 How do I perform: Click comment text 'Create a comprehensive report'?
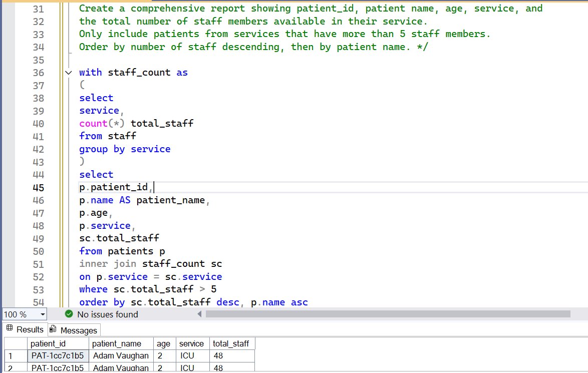[x=162, y=8]
